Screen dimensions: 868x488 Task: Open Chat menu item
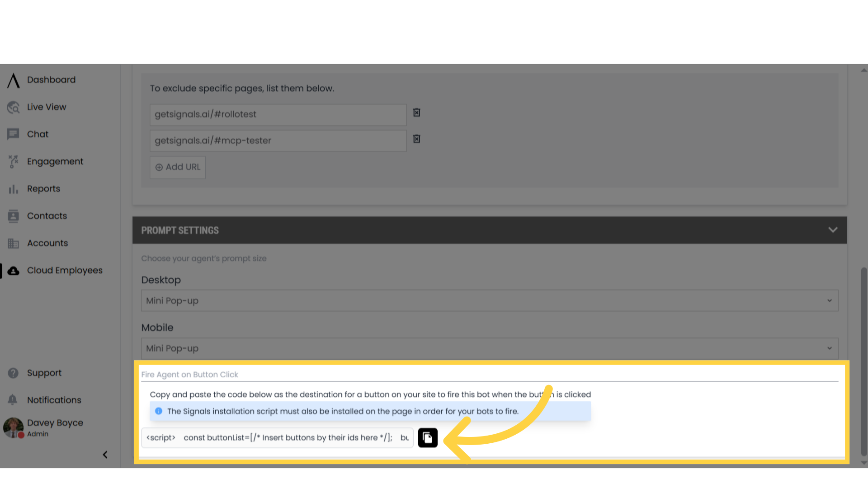(x=38, y=134)
